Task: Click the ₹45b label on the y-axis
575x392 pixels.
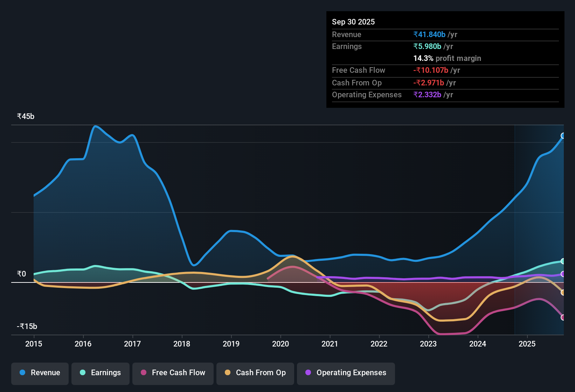Action: click(x=25, y=116)
